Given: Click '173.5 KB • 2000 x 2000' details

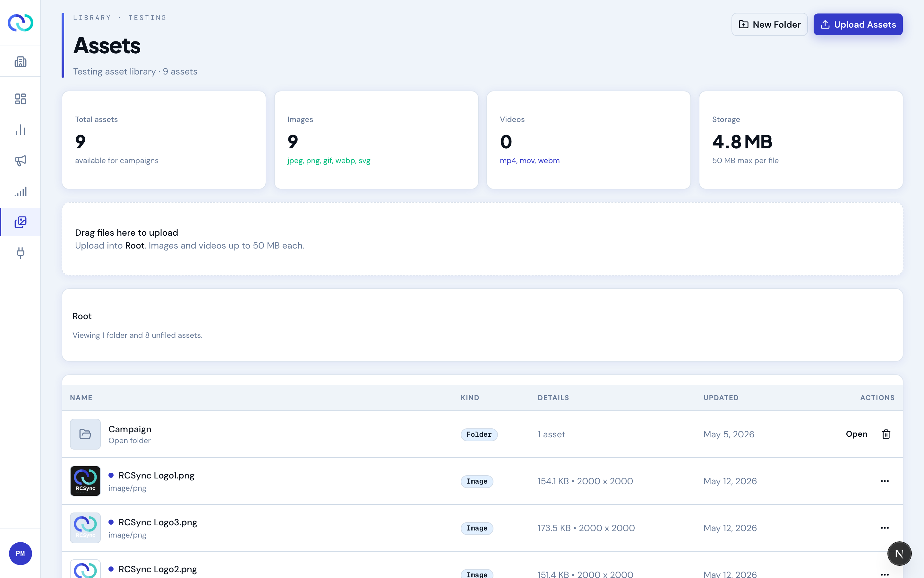Looking at the screenshot, I should (586, 528).
